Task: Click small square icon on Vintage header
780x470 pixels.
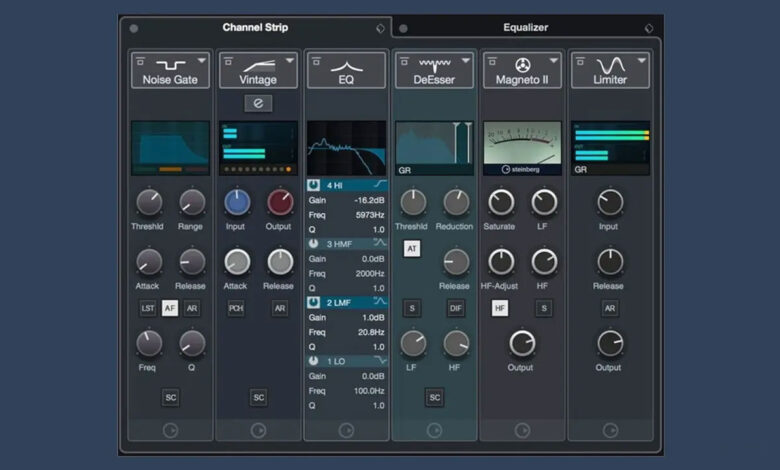Action: (x=229, y=61)
